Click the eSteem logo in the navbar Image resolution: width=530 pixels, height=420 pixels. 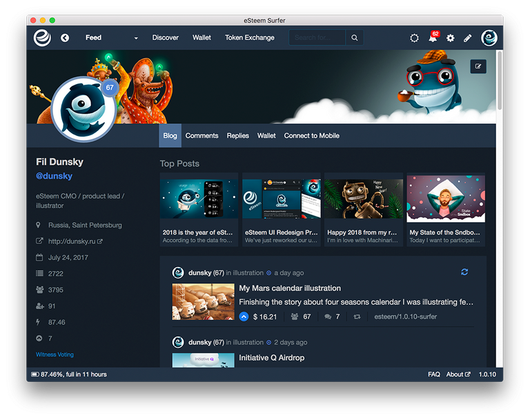[x=42, y=38]
